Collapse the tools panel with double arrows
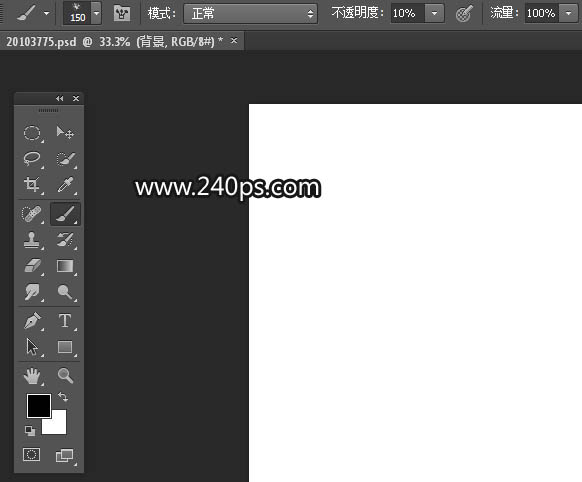The image size is (582, 482). (59, 98)
